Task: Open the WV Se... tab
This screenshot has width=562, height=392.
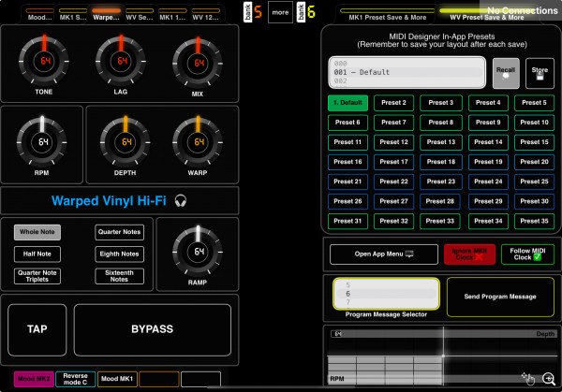Action: click(140, 14)
